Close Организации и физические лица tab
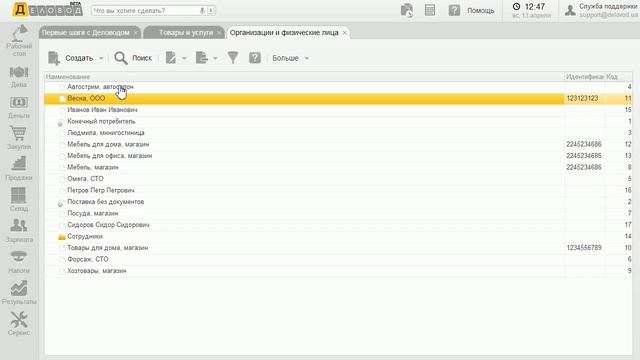This screenshot has width=640, height=360. (344, 33)
